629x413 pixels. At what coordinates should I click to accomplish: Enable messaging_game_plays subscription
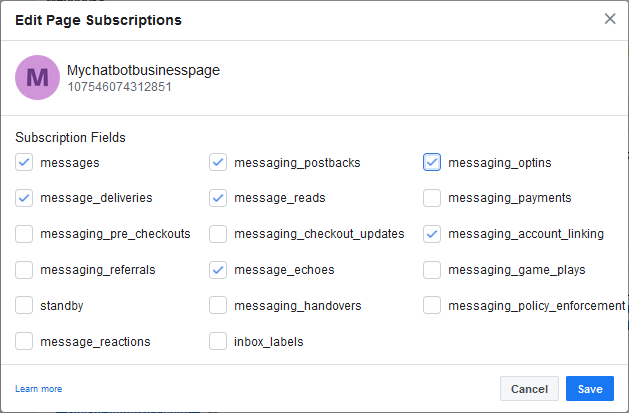click(432, 270)
